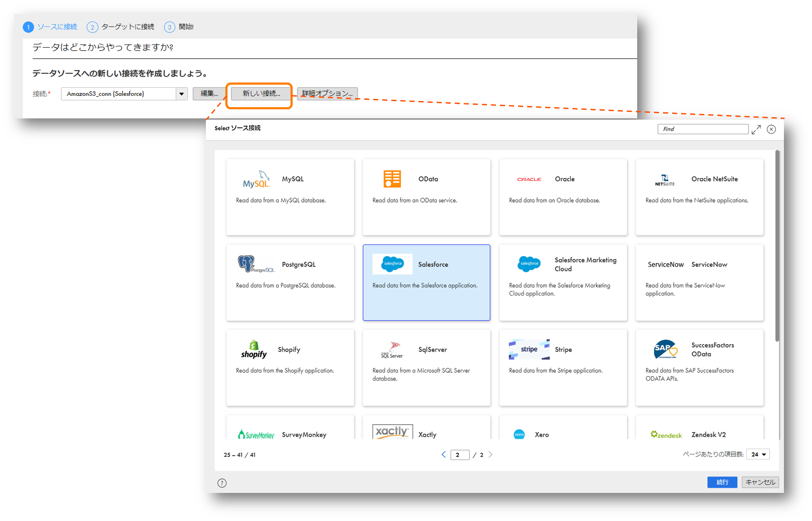812x521 pixels.
Task: Click 'Read data from the Shopify application.'
Action: [x=285, y=371]
